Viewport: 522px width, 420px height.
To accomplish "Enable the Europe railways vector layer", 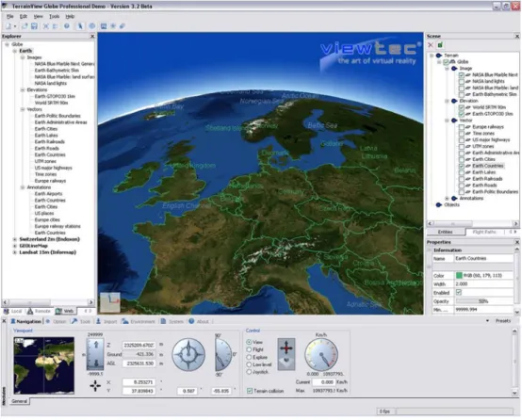I will coord(462,127).
